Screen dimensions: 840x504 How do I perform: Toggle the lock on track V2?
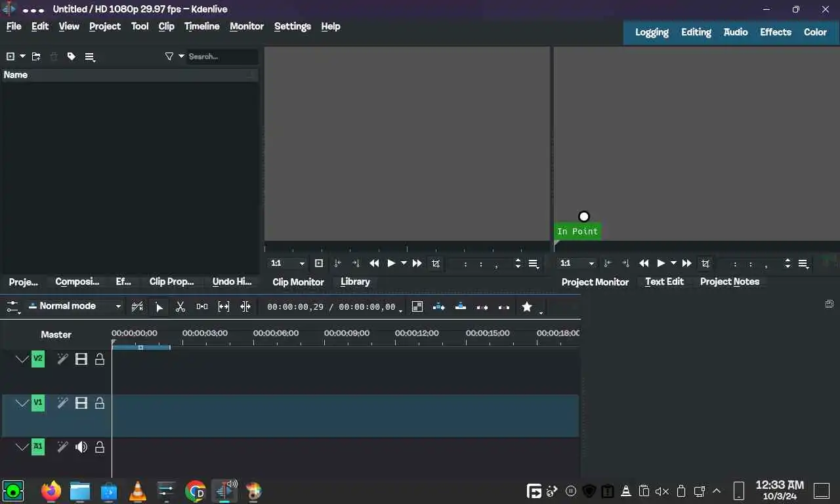pos(100,359)
